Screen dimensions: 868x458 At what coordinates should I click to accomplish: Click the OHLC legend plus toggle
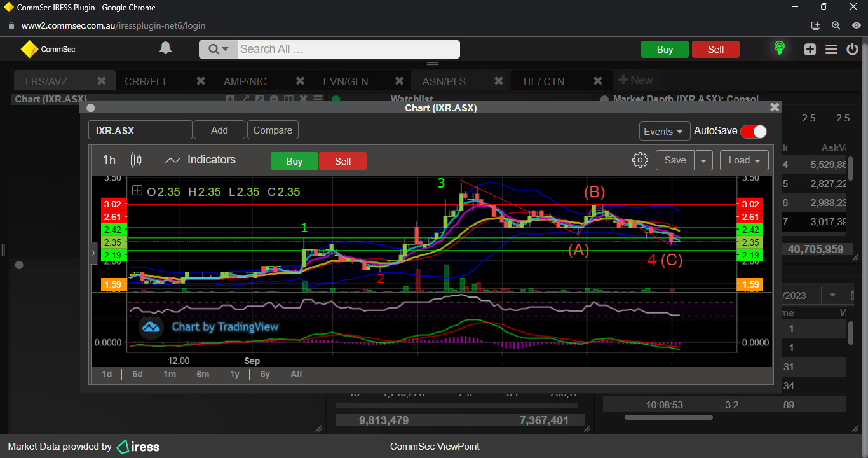tap(137, 190)
